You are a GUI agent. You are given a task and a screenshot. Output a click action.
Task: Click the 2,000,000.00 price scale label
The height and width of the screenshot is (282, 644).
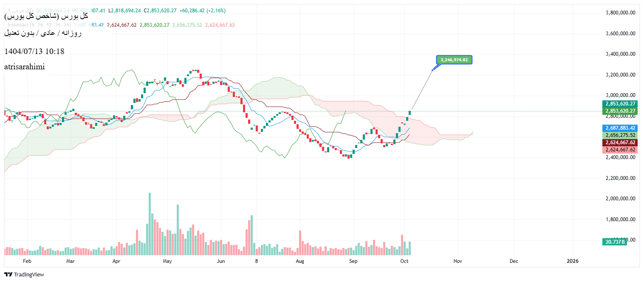[x=620, y=199]
